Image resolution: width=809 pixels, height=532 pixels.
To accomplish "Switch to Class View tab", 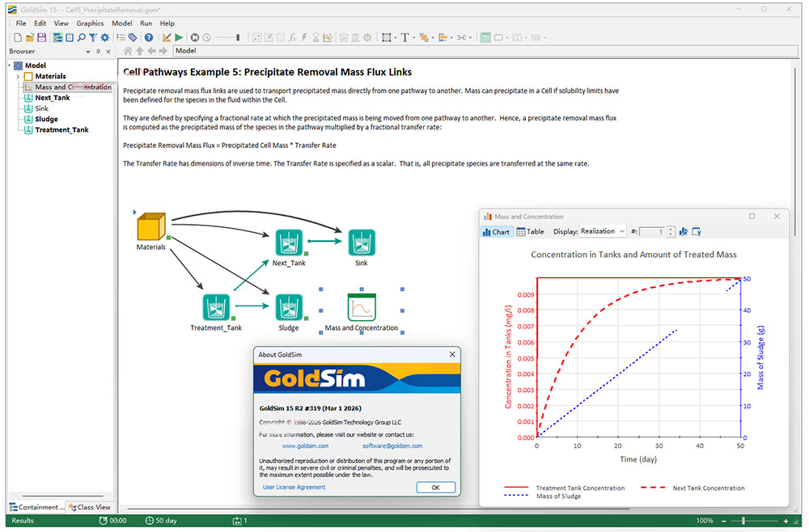I will (x=90, y=507).
